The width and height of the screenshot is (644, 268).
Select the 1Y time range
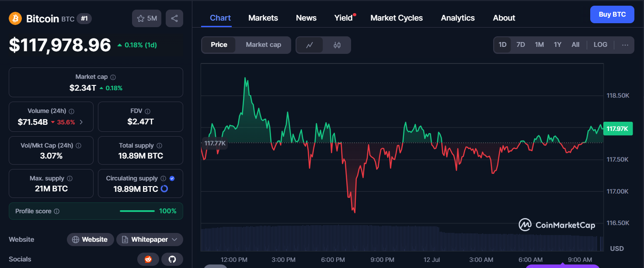pos(557,45)
